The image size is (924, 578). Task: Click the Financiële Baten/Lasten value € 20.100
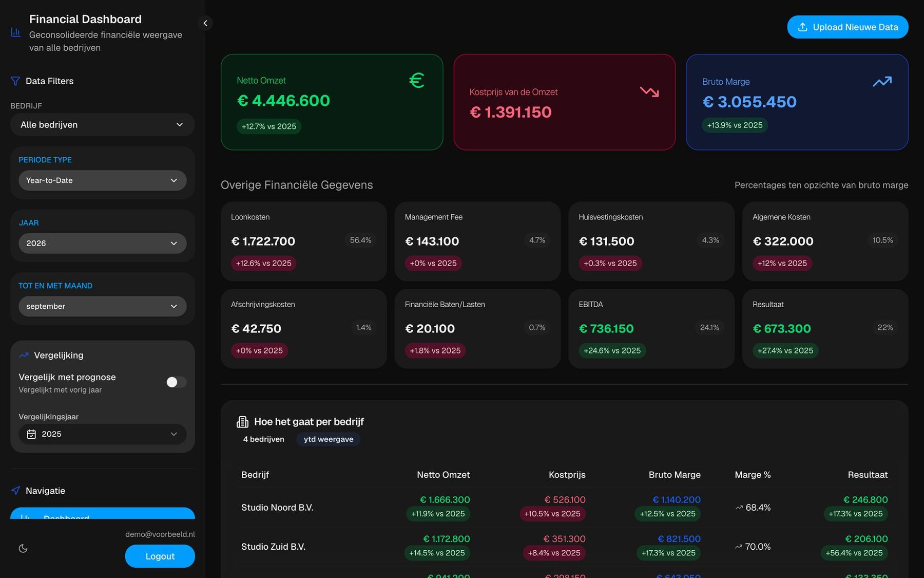pyautogui.click(x=430, y=329)
